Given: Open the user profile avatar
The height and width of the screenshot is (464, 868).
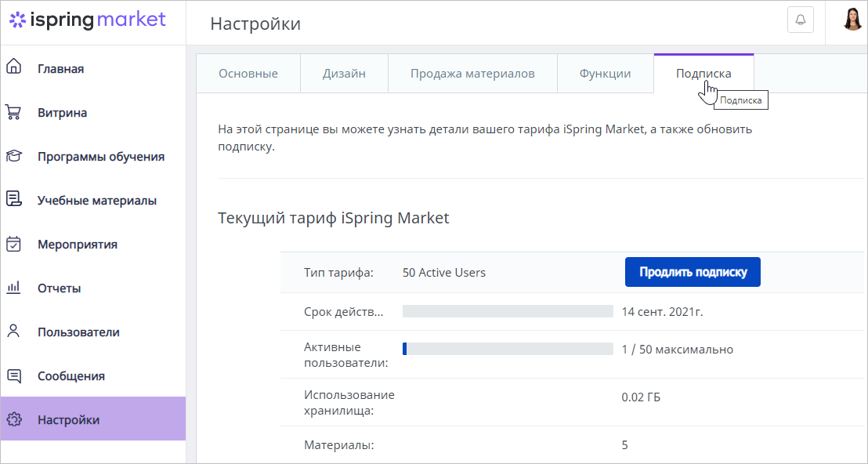Looking at the screenshot, I should pyautogui.click(x=852, y=20).
